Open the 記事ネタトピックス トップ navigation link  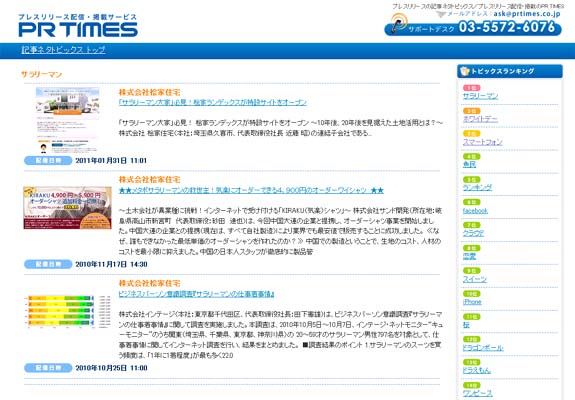pos(63,50)
